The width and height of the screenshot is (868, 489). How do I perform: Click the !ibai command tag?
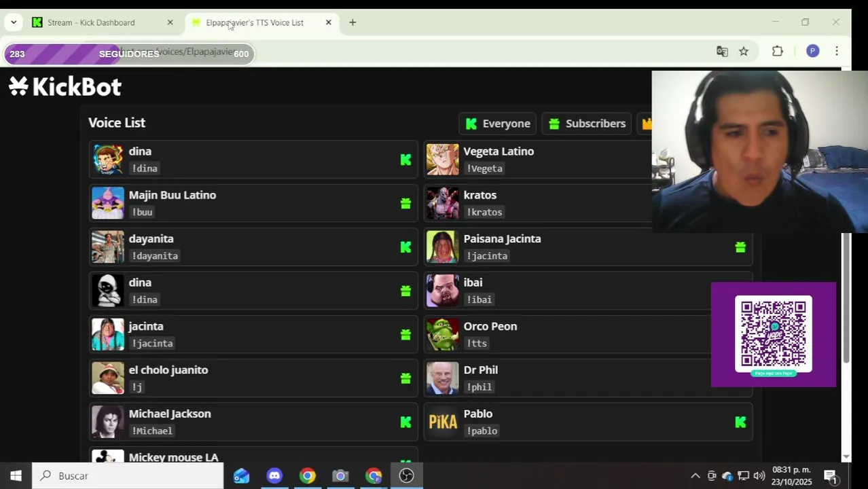479,300
